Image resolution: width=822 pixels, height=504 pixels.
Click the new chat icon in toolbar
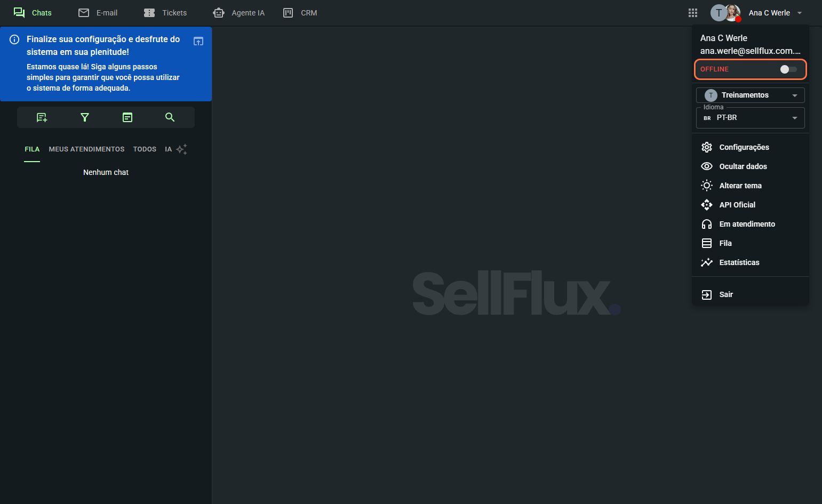click(x=42, y=117)
